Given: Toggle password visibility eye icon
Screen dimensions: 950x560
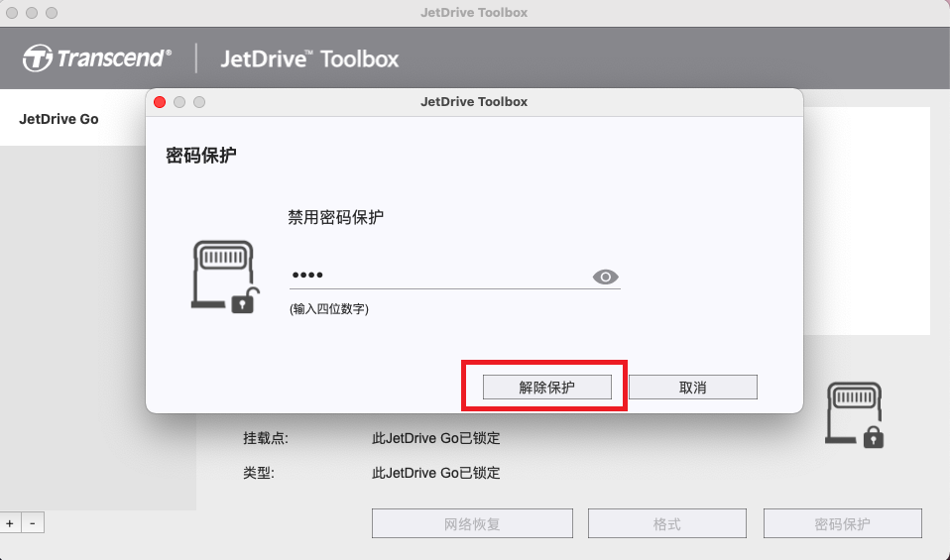Looking at the screenshot, I should click(605, 277).
